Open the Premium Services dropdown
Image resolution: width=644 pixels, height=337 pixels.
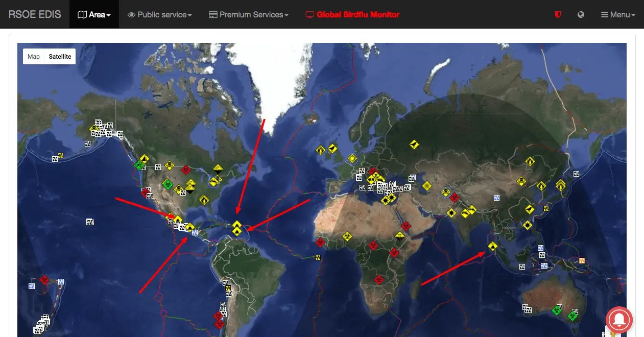(249, 15)
